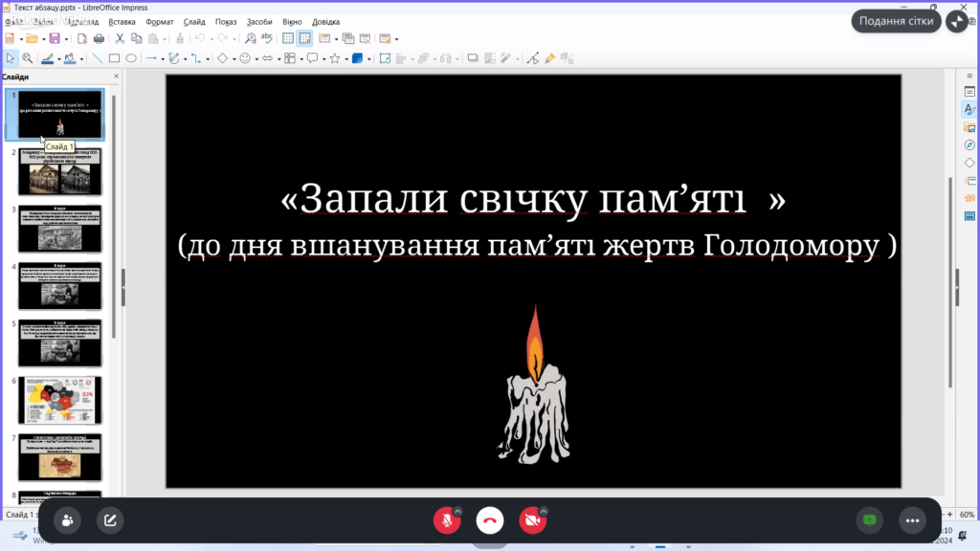Toggle Display Grid in toolbar

(288, 38)
